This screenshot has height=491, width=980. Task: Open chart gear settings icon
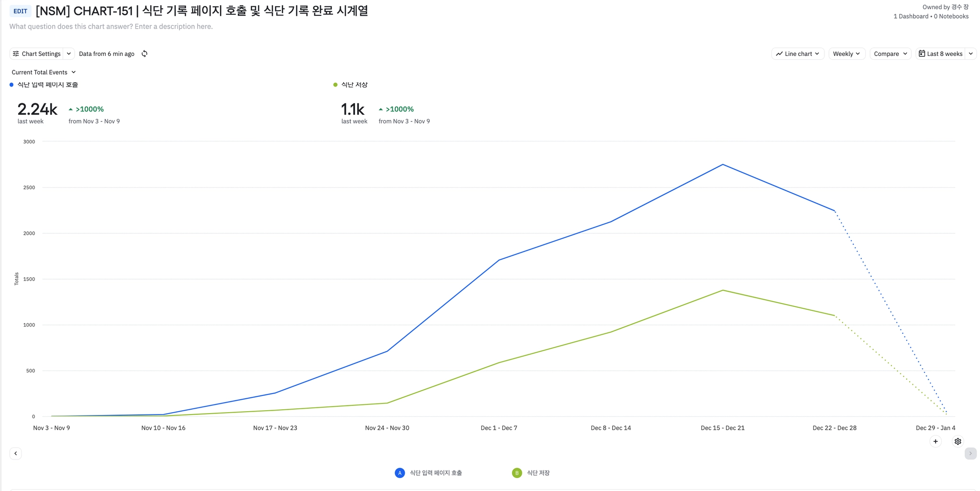click(x=958, y=441)
